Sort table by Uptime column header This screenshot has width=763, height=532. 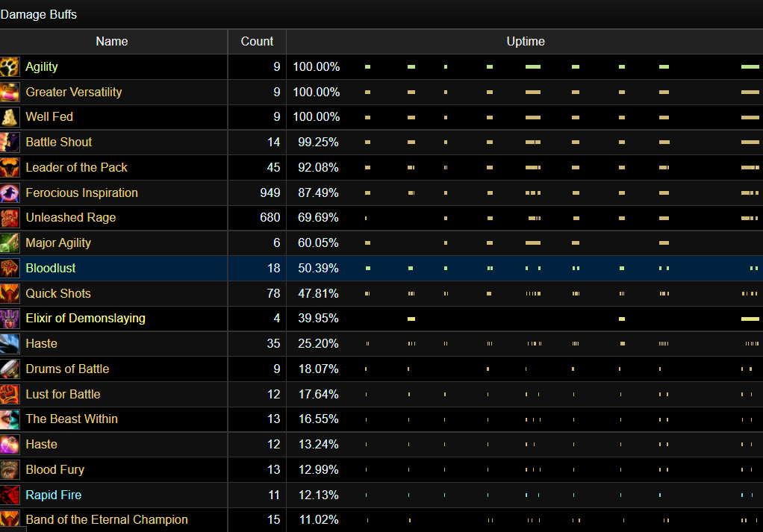(x=525, y=41)
